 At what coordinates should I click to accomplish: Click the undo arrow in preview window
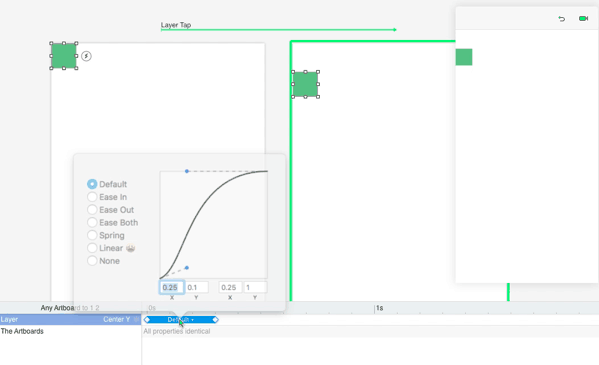(561, 19)
